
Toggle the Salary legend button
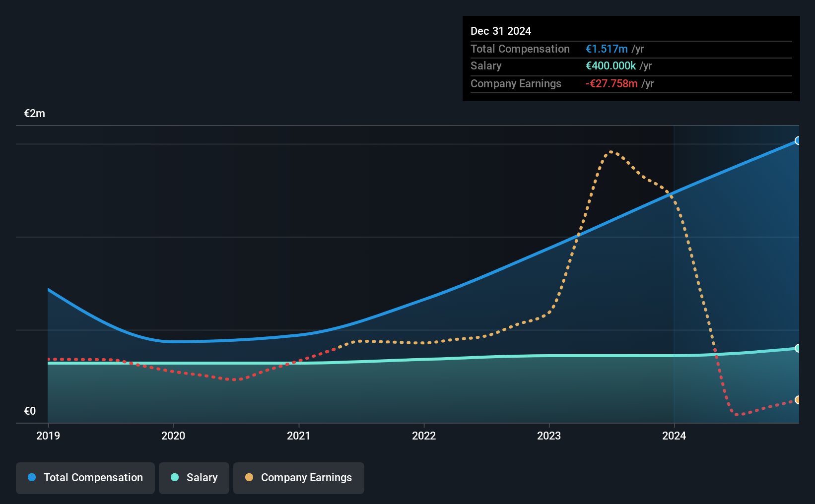pyautogui.click(x=194, y=478)
